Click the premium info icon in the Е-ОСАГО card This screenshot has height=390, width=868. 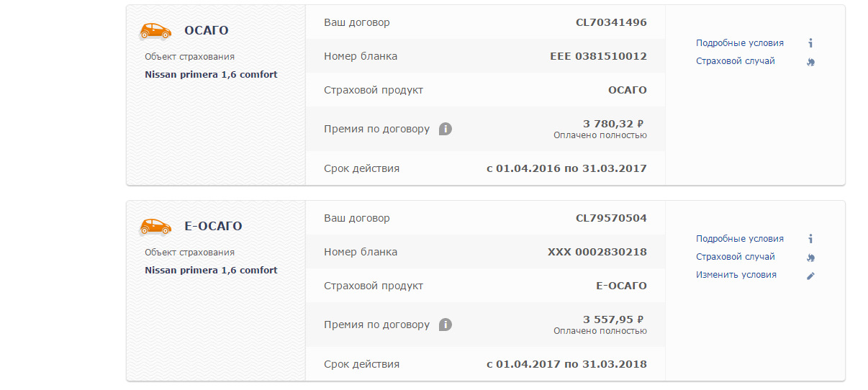point(446,325)
